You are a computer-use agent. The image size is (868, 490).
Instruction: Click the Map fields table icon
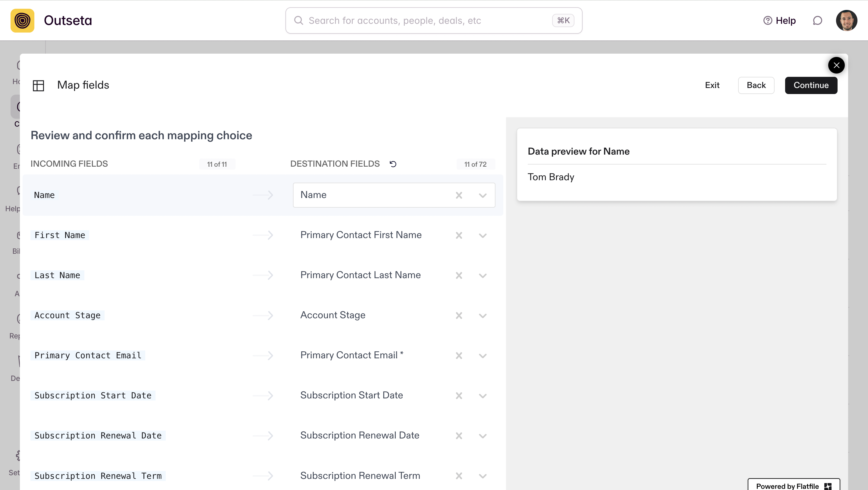tap(38, 85)
